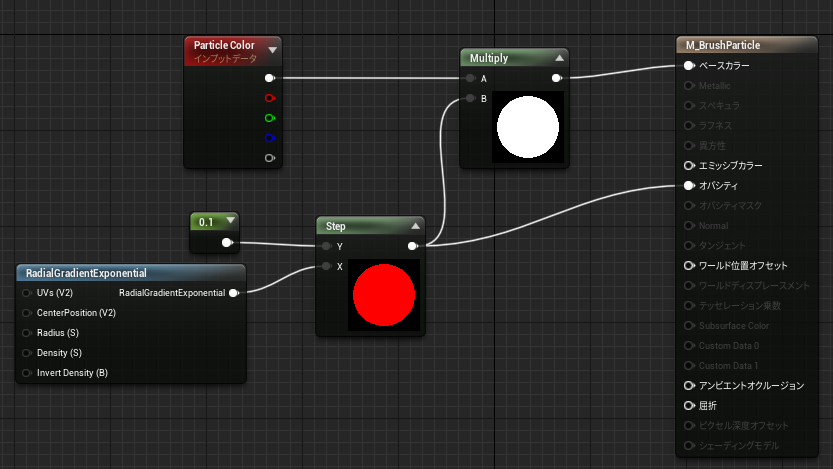Click the Radius (S) input pin
This screenshot has width=833, height=469.
coord(27,333)
